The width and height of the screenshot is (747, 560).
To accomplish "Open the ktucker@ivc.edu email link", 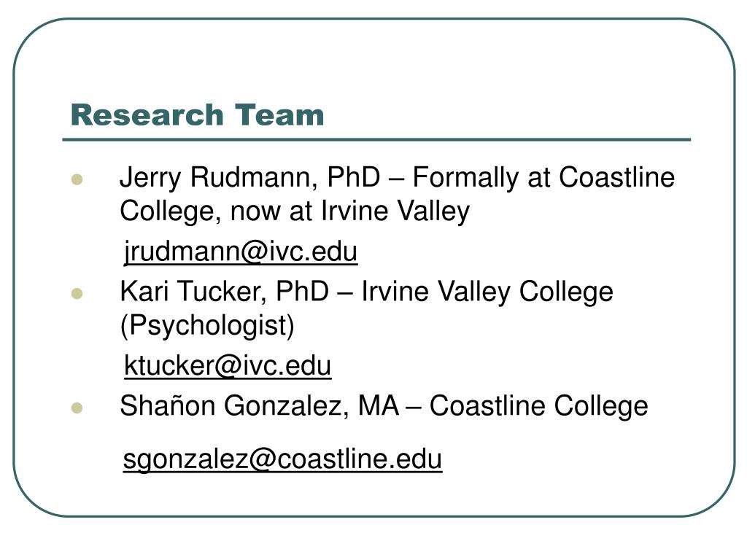I will tap(228, 366).
